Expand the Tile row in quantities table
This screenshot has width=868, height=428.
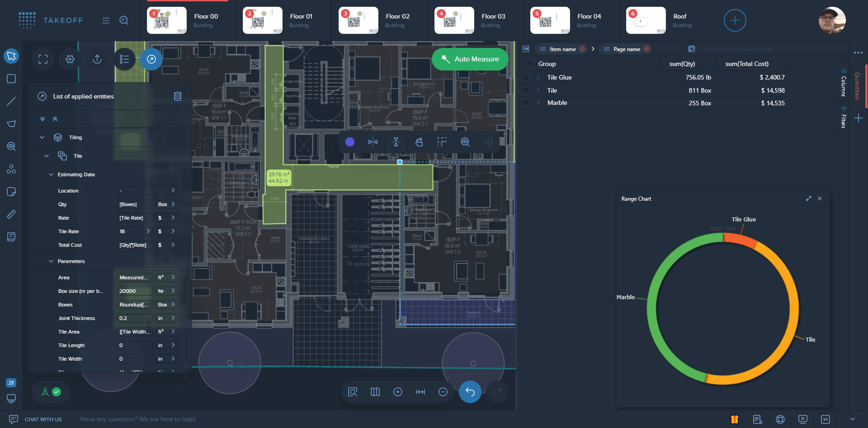538,90
